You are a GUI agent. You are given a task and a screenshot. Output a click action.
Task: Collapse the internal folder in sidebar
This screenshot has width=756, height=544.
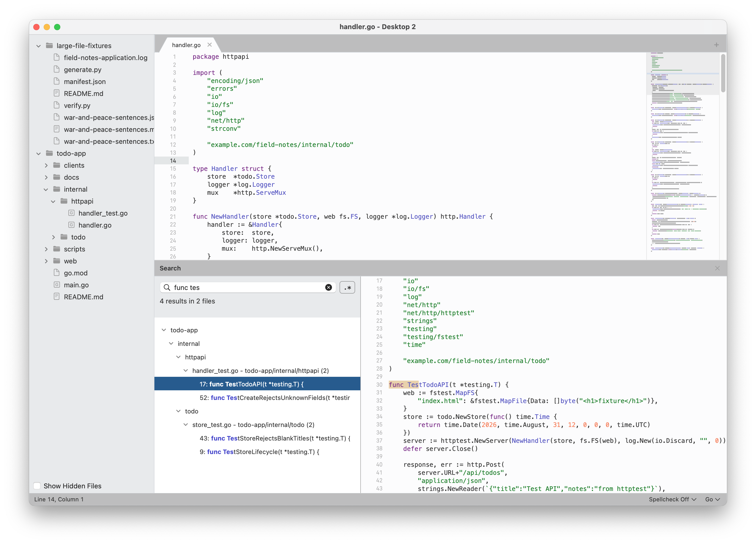coord(46,190)
